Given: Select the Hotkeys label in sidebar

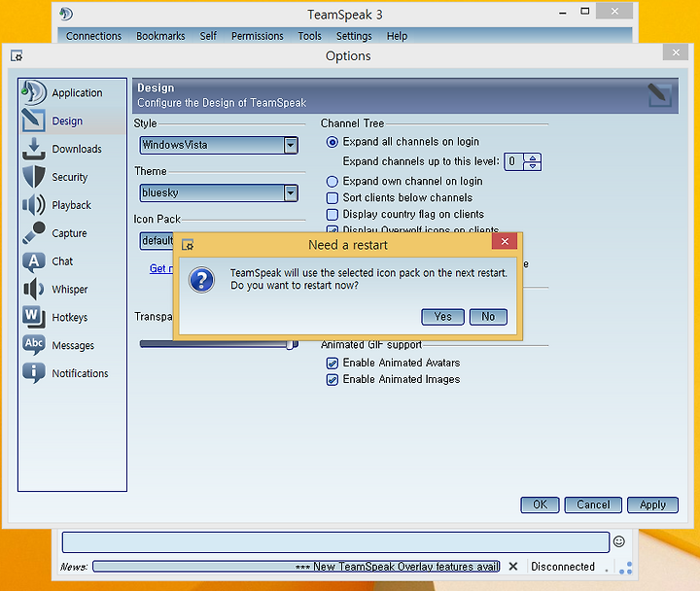Looking at the screenshot, I should click(x=70, y=318).
